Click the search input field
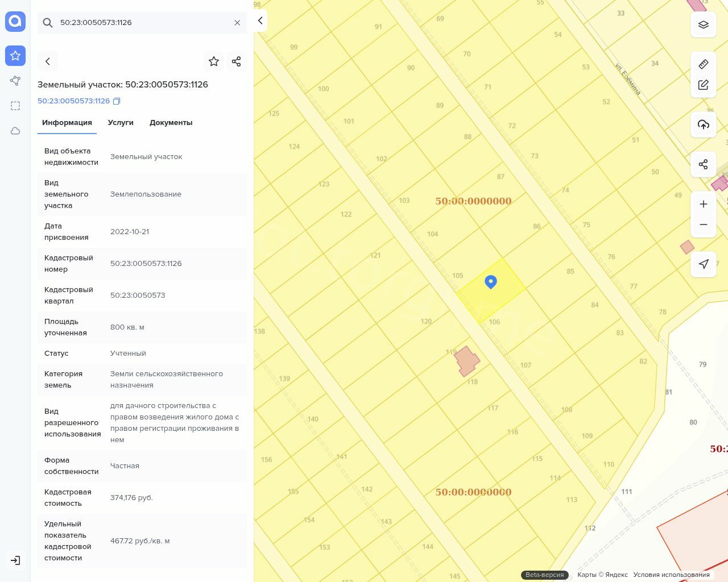 pos(142,23)
